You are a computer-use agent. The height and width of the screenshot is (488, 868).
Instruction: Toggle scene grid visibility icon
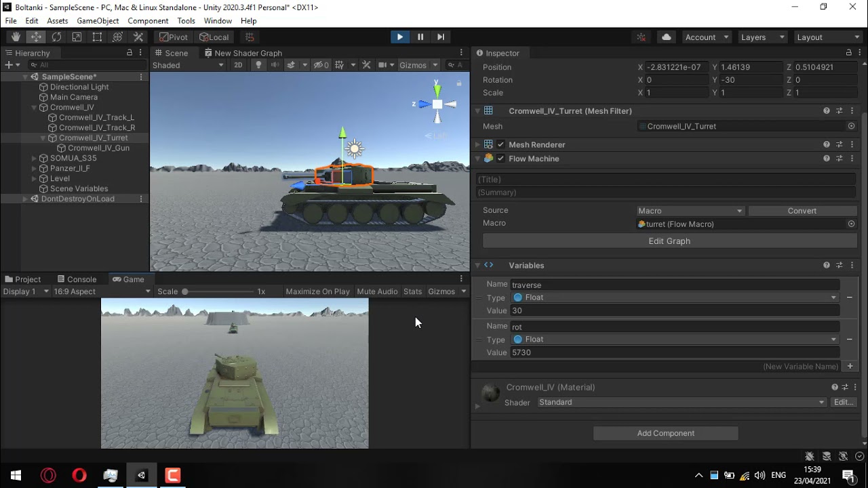340,65
